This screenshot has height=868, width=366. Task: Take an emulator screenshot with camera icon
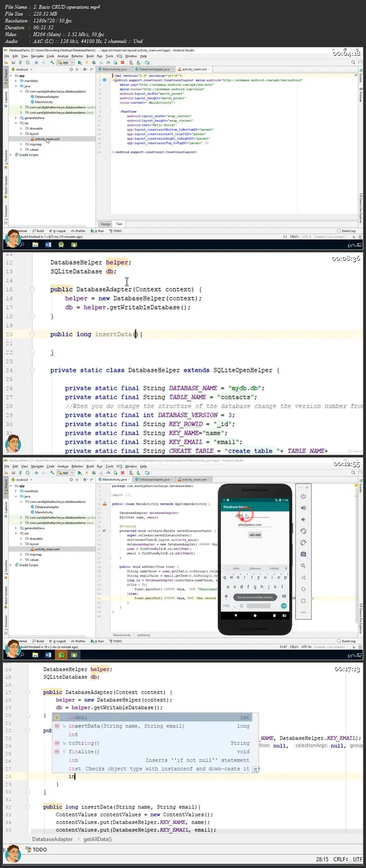[x=303, y=554]
